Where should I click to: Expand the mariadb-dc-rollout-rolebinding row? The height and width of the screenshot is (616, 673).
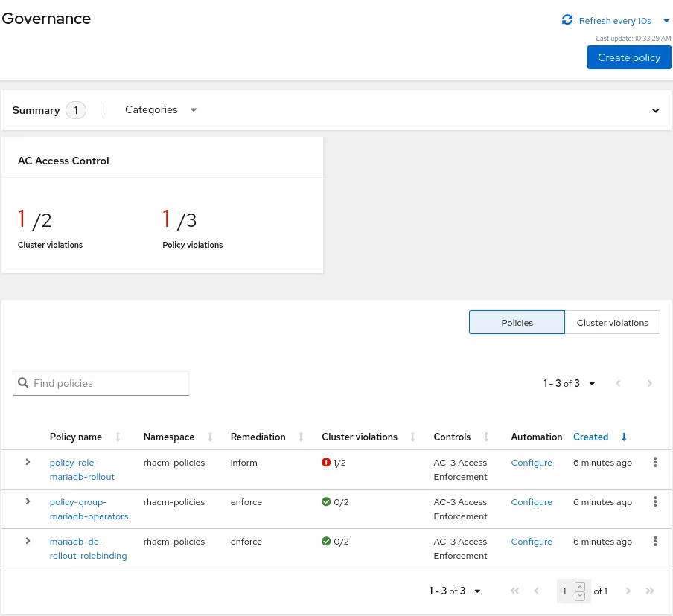pyautogui.click(x=28, y=541)
